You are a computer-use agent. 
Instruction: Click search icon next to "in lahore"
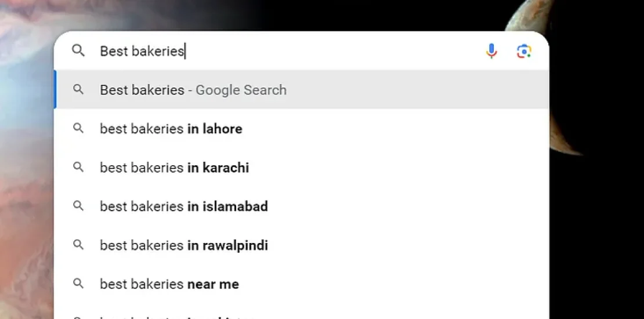pos(78,129)
